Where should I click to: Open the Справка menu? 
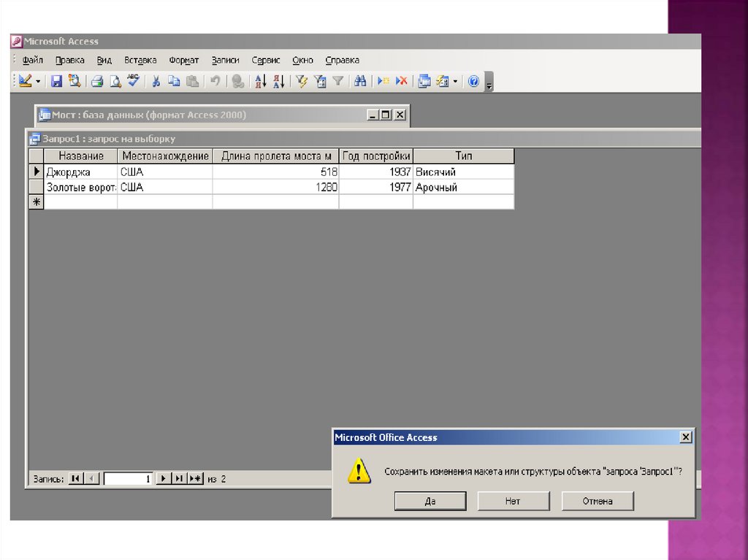[342, 60]
